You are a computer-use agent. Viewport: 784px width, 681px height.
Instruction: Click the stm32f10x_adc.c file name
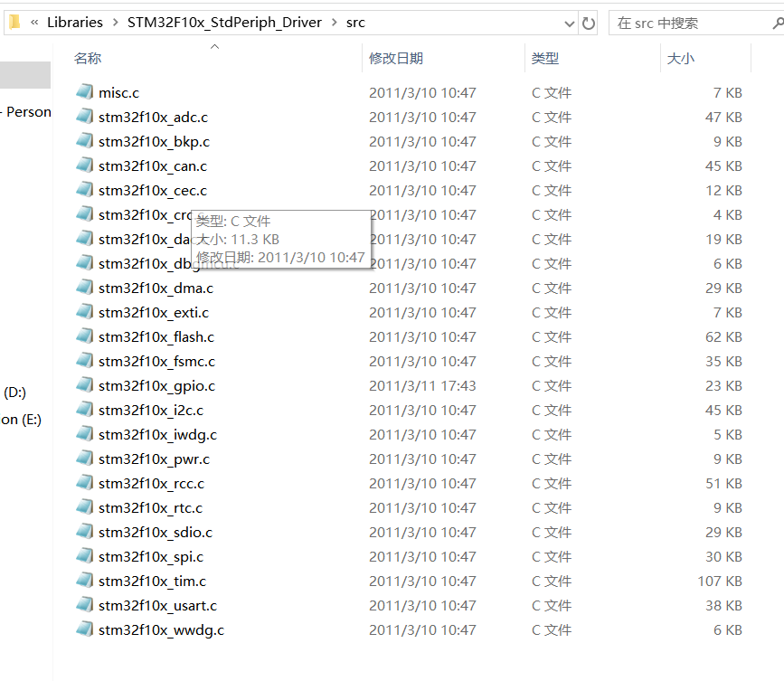(x=154, y=117)
